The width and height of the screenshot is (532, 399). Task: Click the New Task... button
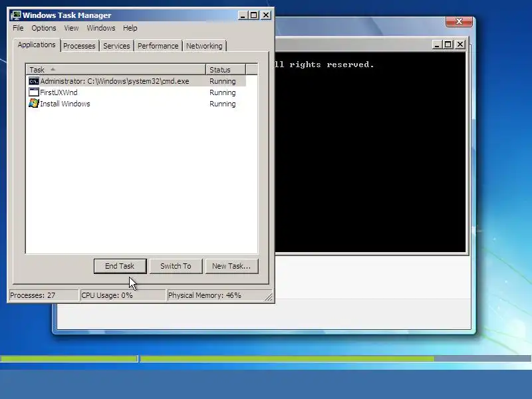tap(231, 266)
